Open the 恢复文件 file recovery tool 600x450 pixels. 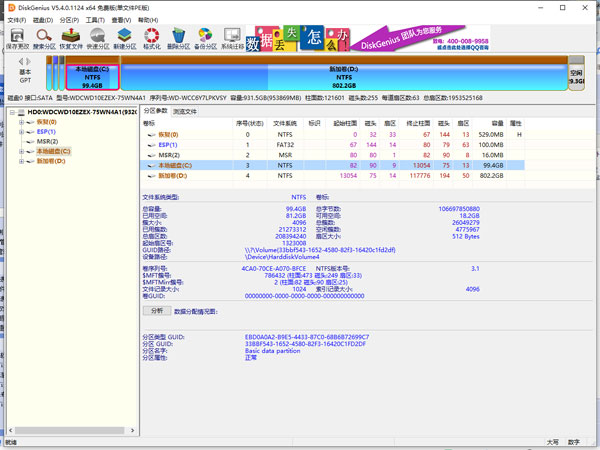pyautogui.click(x=71, y=38)
